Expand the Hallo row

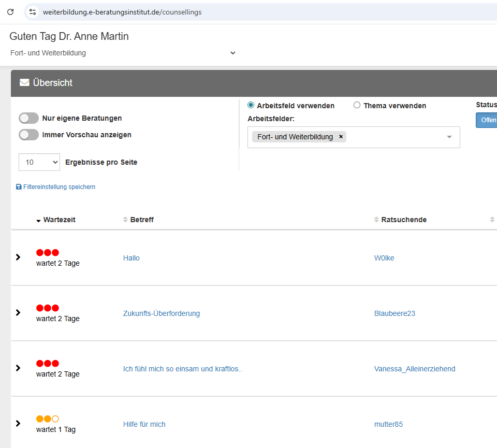point(18,257)
